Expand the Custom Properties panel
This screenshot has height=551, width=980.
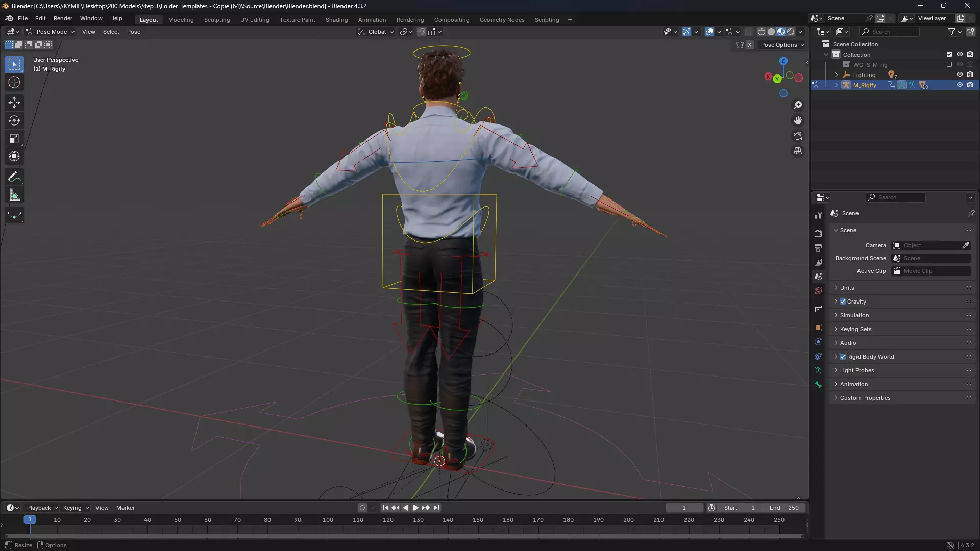tap(902, 398)
